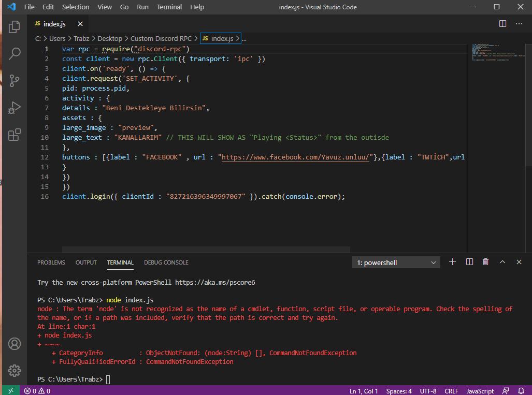The height and width of the screenshot is (395, 532).
Task: Change encoding via UTF-8 status item
Action: (428, 391)
